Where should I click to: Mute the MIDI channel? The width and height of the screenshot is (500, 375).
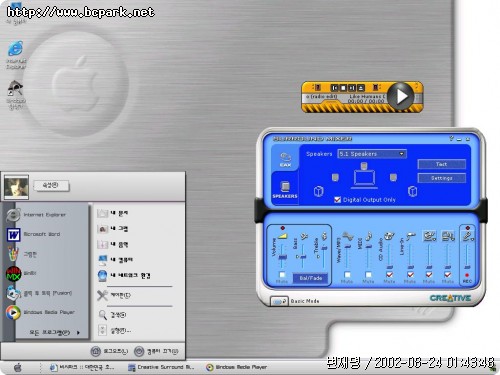tap(368, 275)
